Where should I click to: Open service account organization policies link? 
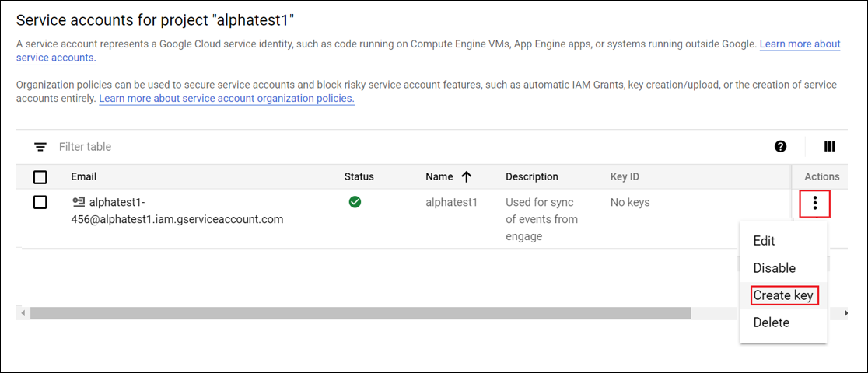226,99
